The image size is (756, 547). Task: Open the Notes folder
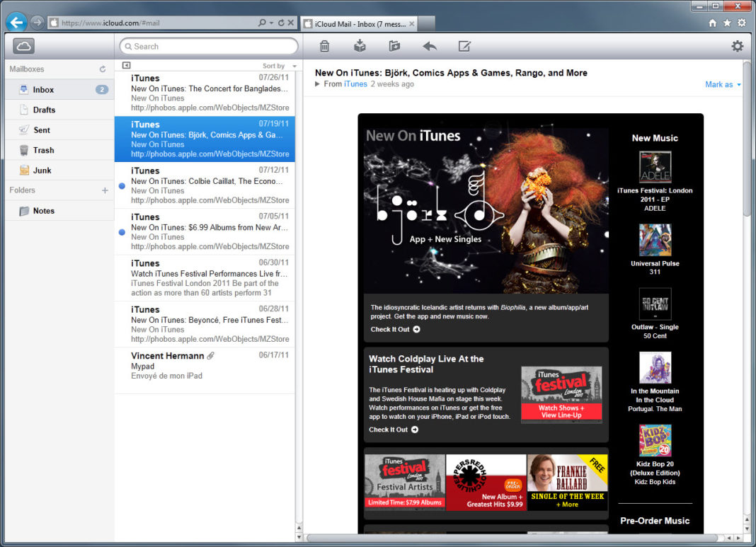tap(59, 211)
